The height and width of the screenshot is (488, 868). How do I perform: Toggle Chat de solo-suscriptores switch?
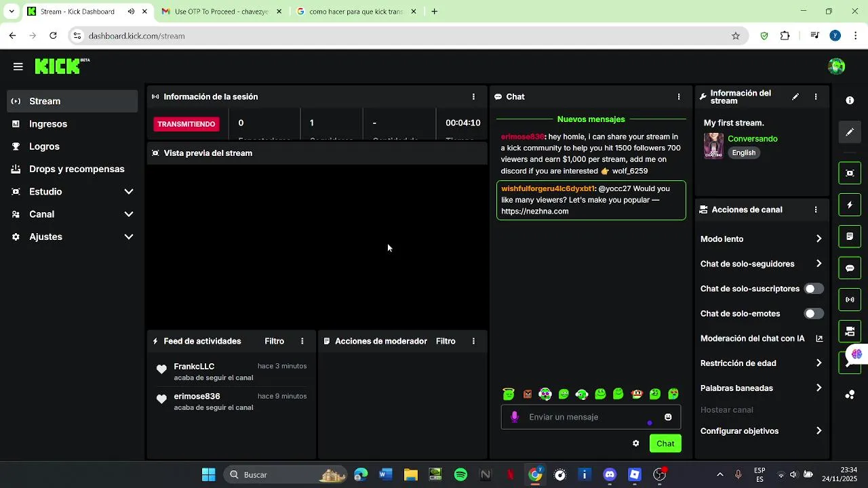point(814,289)
